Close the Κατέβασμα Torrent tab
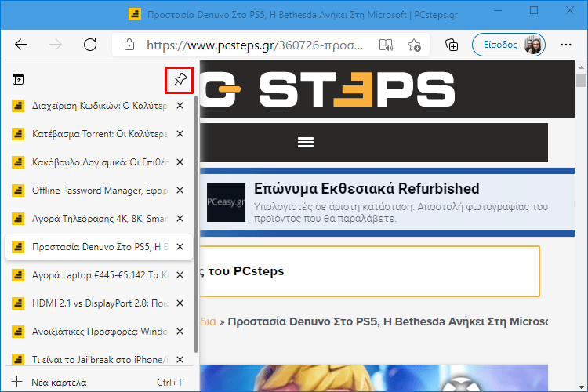Image resolution: width=588 pixels, height=392 pixels. [180, 134]
